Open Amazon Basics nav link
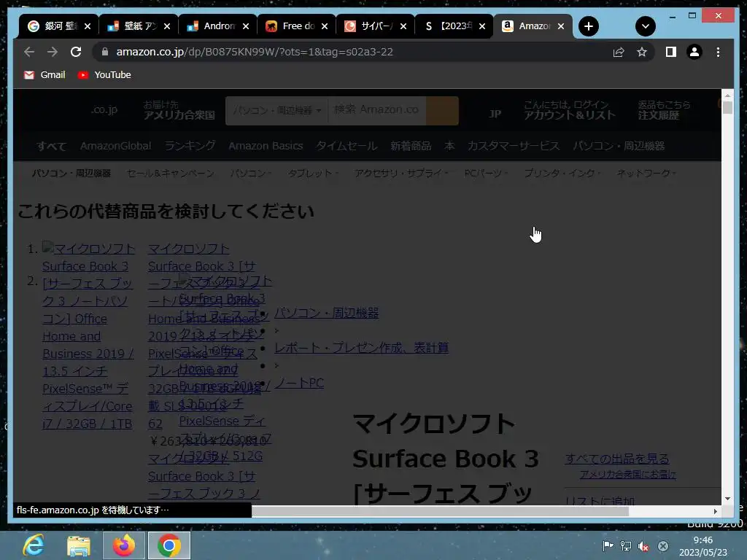Screen dimensions: 747x560 [x=266, y=146]
